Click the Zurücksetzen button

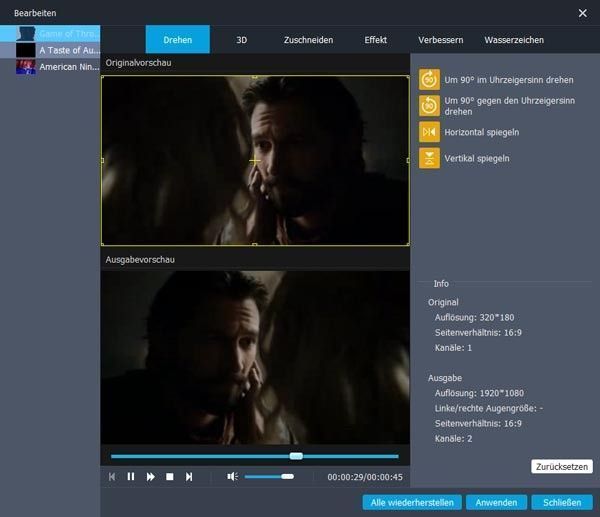pyautogui.click(x=562, y=466)
